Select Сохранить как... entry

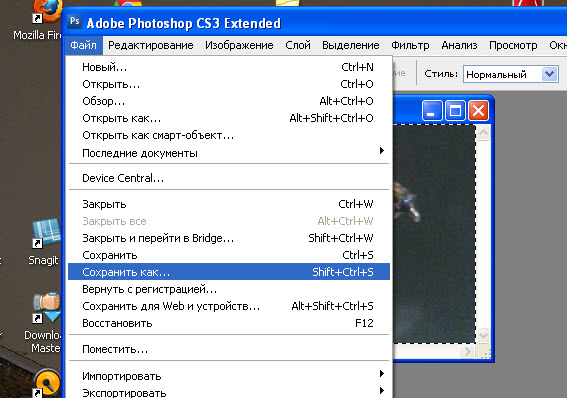[229, 272]
